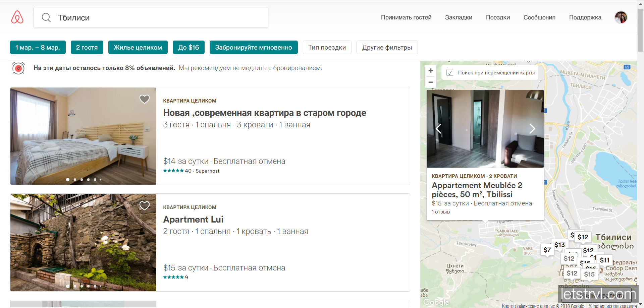Open the Appartement Meublée 2 pièces listing
Screen dimensions: 644x308
click(477, 190)
